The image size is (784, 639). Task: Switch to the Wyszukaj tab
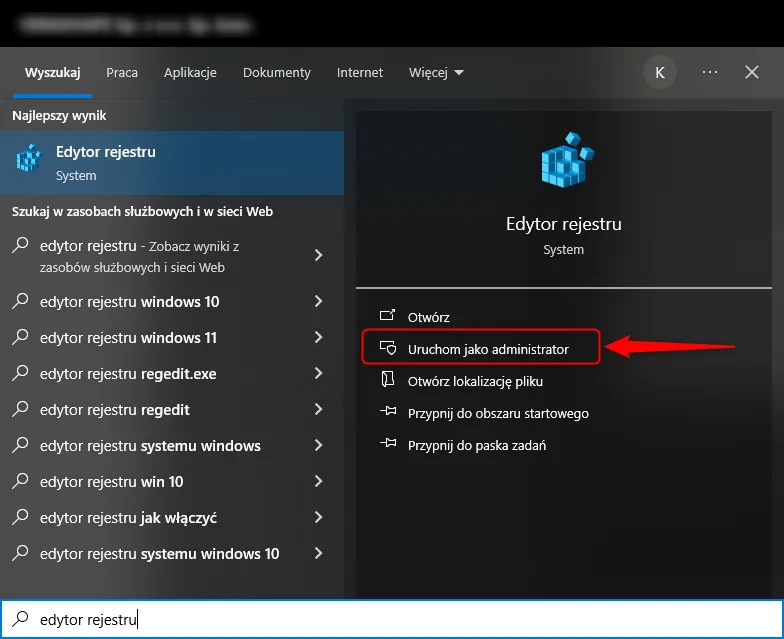pos(52,72)
